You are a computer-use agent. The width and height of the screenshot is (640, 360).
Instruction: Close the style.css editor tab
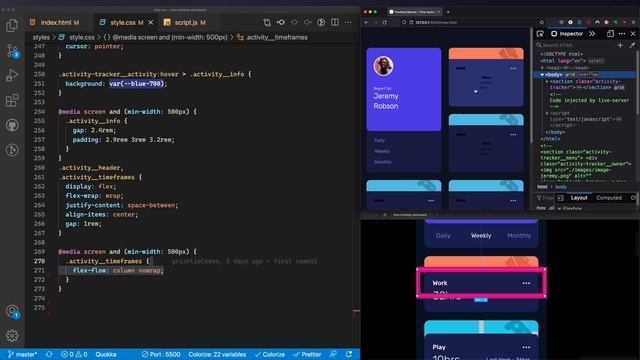pyautogui.click(x=151, y=22)
